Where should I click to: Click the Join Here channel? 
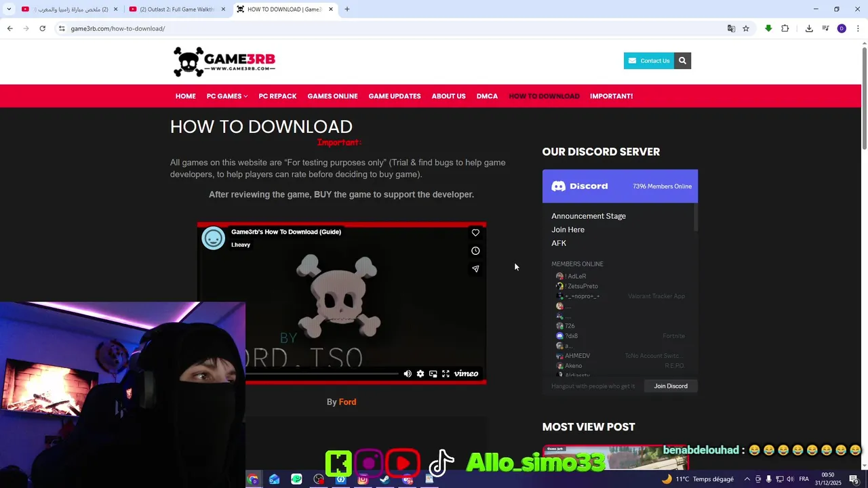pyautogui.click(x=568, y=230)
